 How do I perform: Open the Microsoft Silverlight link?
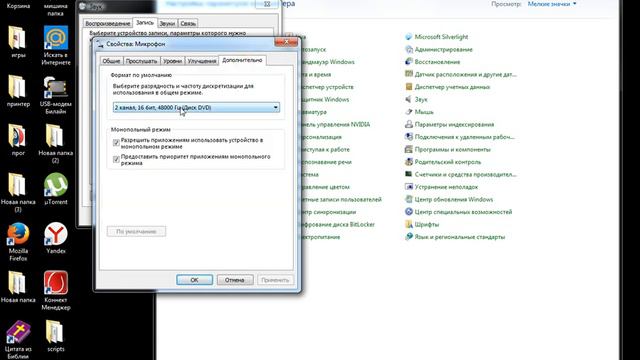point(441,37)
